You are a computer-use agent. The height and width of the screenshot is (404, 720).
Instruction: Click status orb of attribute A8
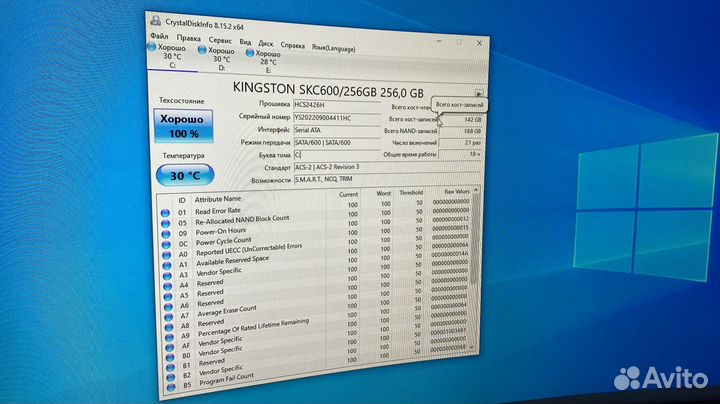(x=169, y=327)
